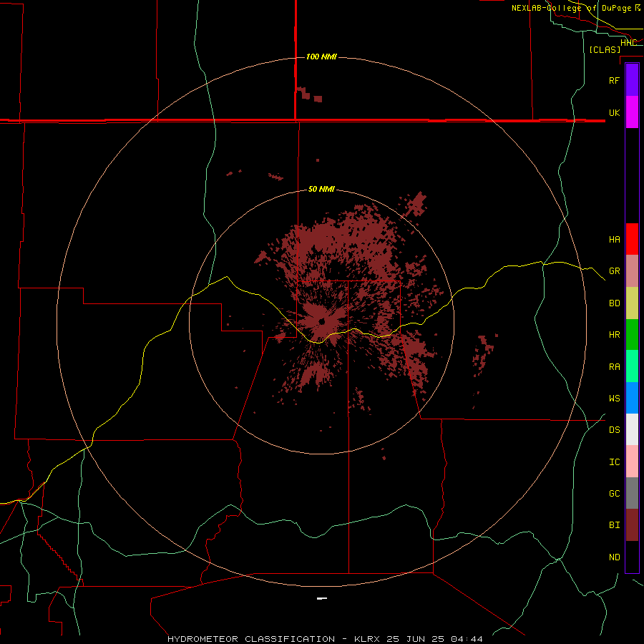Select the pink GR legend swatch
This screenshot has width=644, height=644.
point(632,271)
